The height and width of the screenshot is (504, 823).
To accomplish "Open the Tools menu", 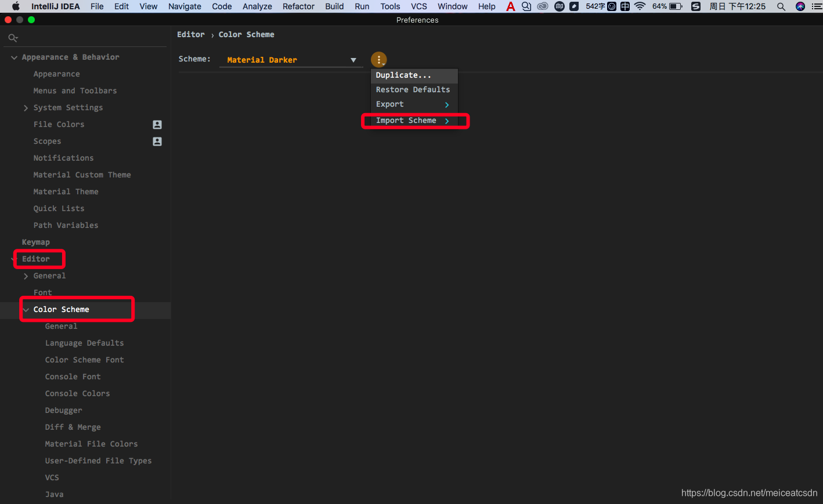I will coord(390,6).
